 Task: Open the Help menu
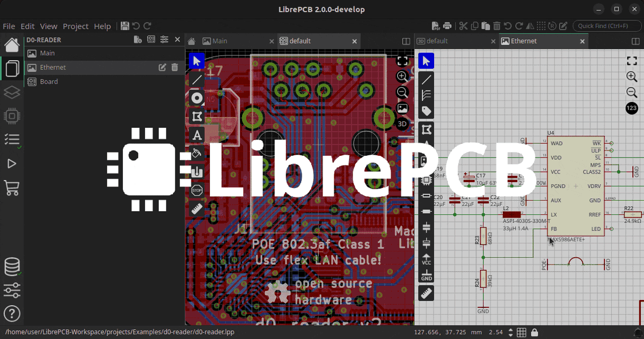(102, 26)
